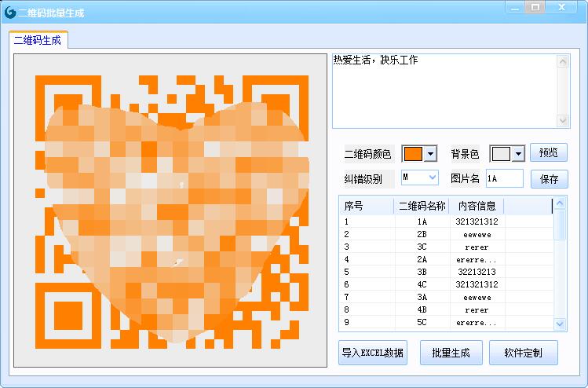The width and height of the screenshot is (588, 388).
Task: Click the 软件定制 button
Action: [524, 353]
